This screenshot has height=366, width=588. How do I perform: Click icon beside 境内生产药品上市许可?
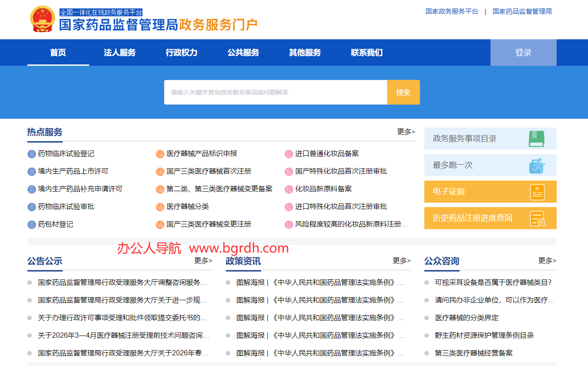31,172
